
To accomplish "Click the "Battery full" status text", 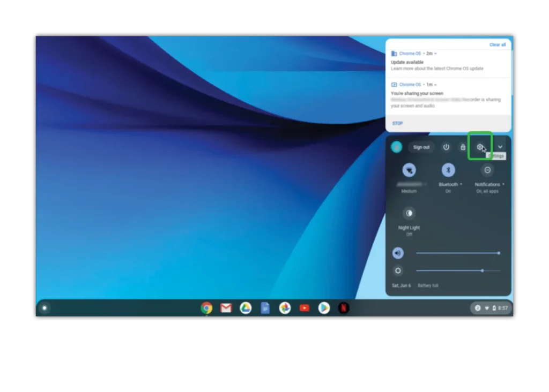I will pos(428,285).
